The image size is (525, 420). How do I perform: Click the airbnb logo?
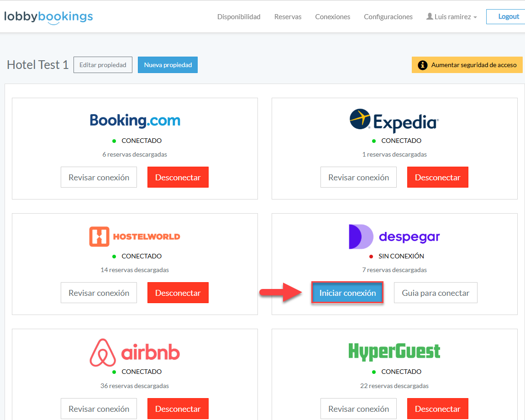[x=135, y=352]
